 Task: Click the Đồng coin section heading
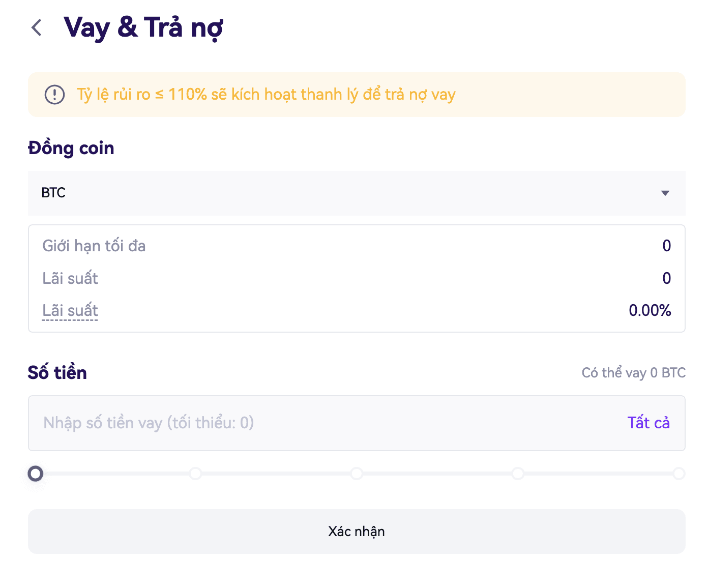pyautogui.click(x=71, y=149)
